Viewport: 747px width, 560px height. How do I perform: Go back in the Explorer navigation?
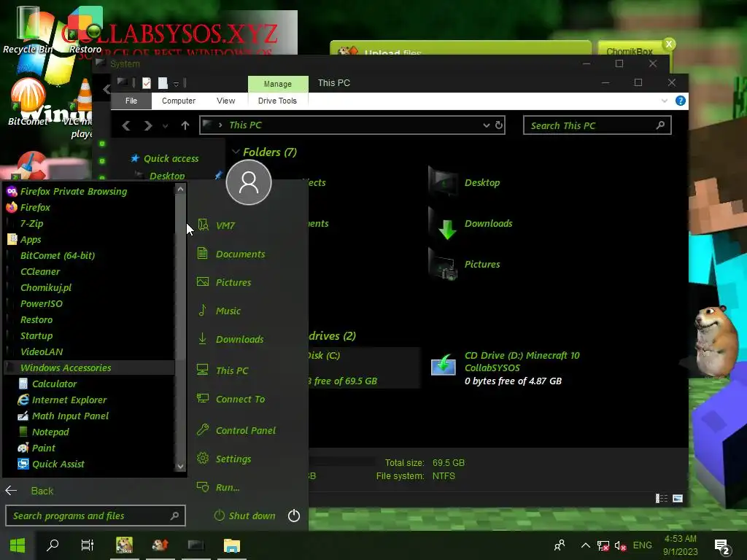point(125,125)
